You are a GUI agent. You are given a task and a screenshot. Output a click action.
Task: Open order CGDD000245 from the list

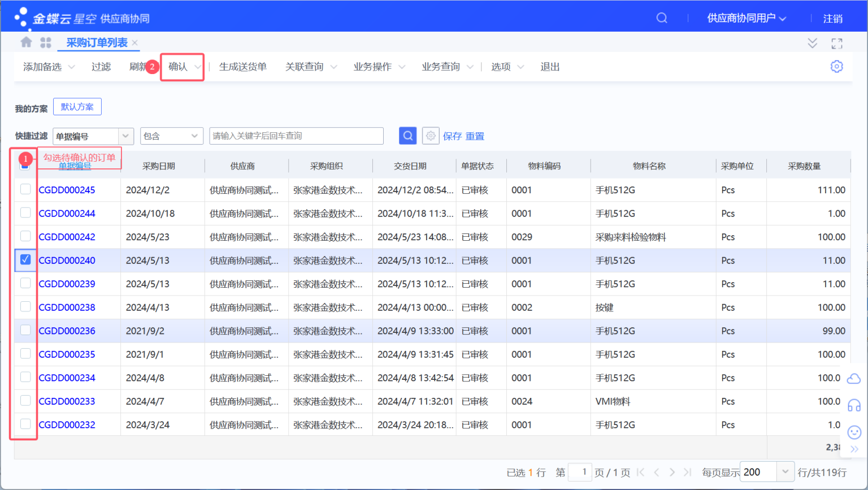click(66, 189)
